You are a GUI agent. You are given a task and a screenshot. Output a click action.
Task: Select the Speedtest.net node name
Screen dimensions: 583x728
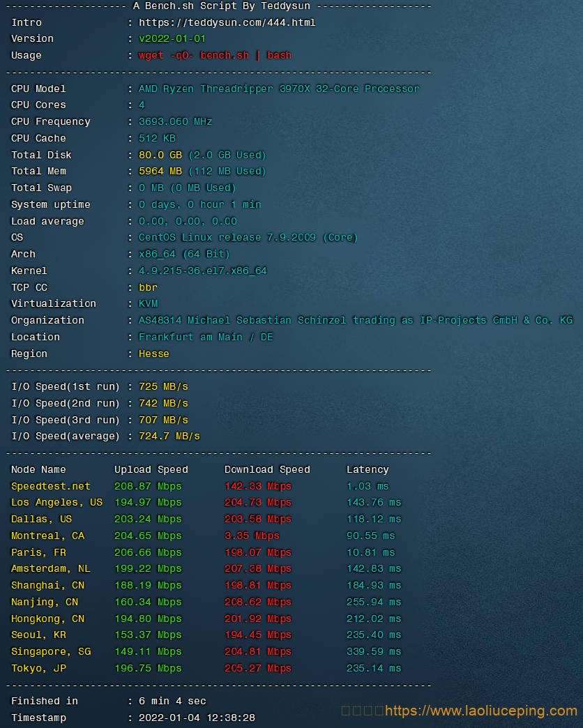51,487
